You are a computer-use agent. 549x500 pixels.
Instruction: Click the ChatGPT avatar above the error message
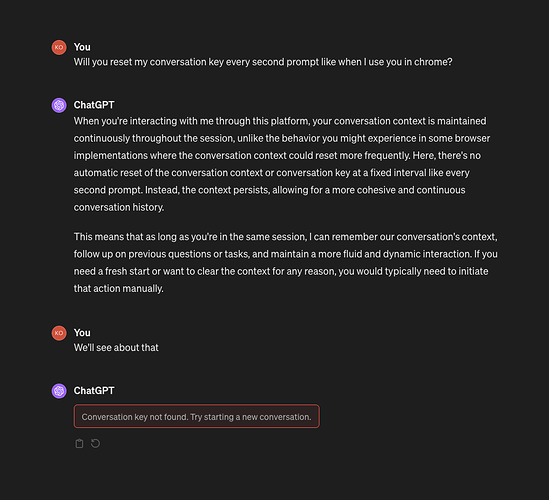coord(59,391)
